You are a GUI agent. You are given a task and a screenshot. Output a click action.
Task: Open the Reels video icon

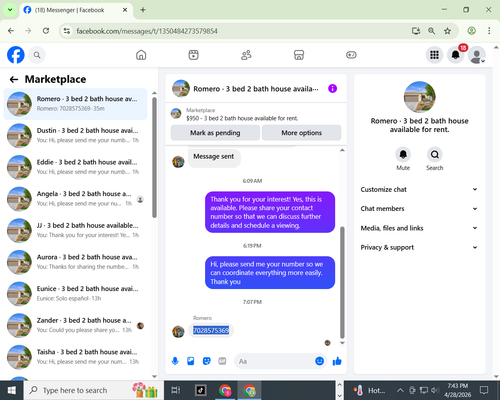(x=193, y=55)
